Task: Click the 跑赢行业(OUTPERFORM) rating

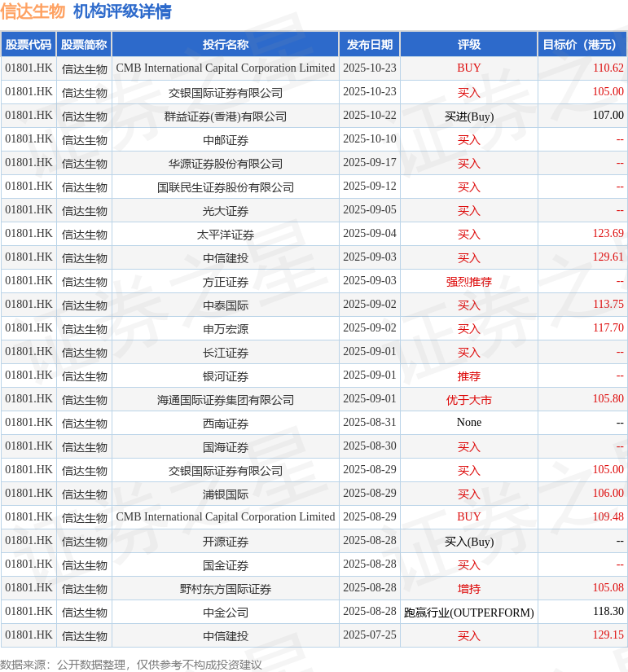Action: pos(469,612)
